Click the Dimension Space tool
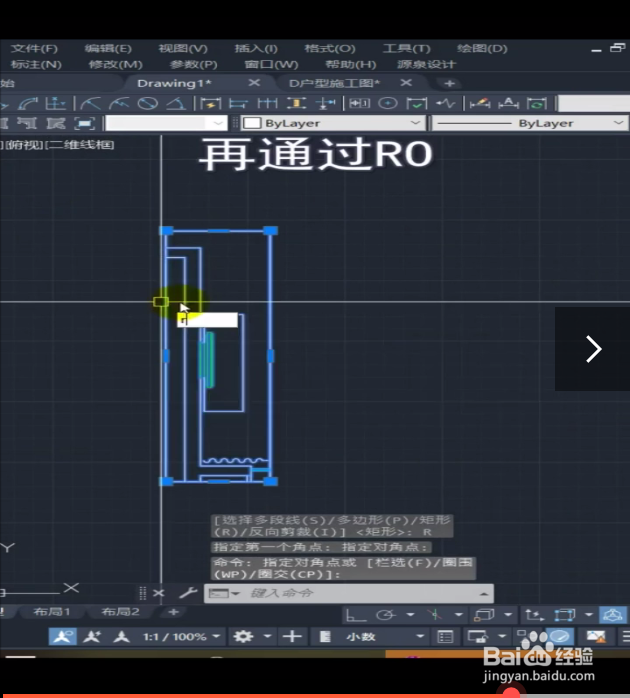This screenshot has width=630, height=698. [297, 103]
